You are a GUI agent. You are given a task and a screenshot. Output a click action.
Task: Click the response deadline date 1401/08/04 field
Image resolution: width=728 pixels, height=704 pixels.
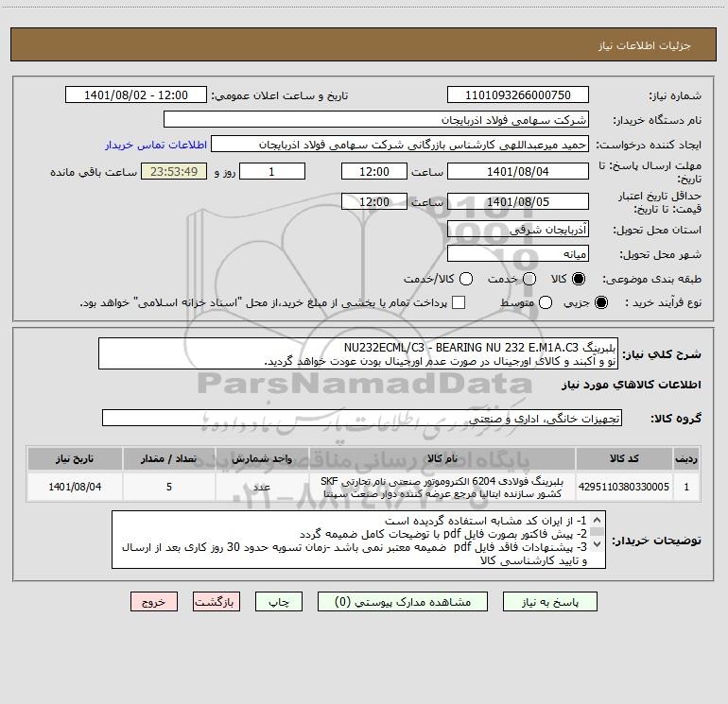pos(518,171)
